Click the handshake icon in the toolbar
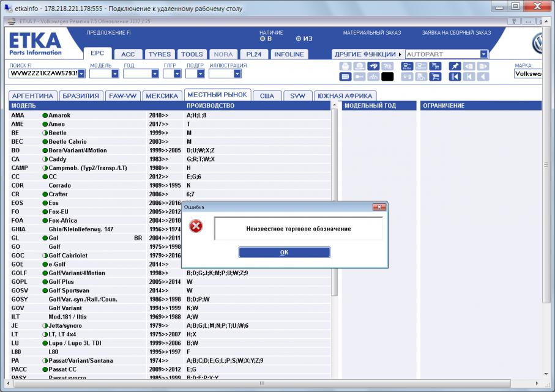Screen dimensions: 555x392 coord(373,66)
